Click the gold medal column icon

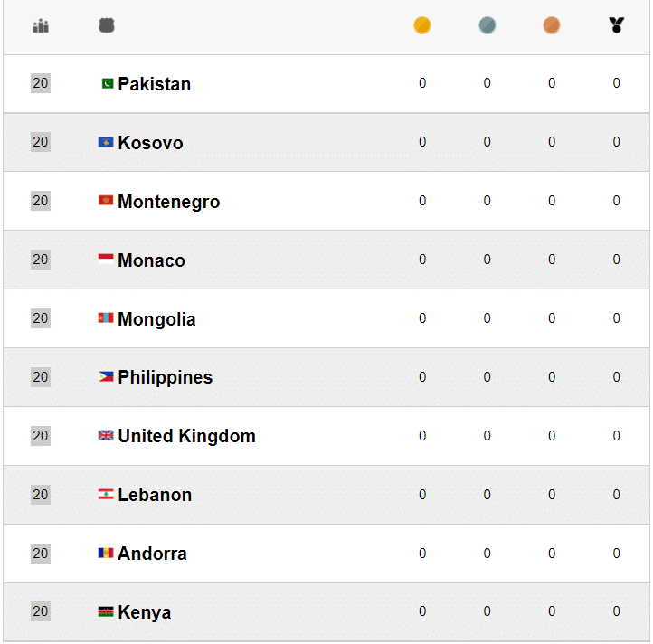(x=422, y=25)
